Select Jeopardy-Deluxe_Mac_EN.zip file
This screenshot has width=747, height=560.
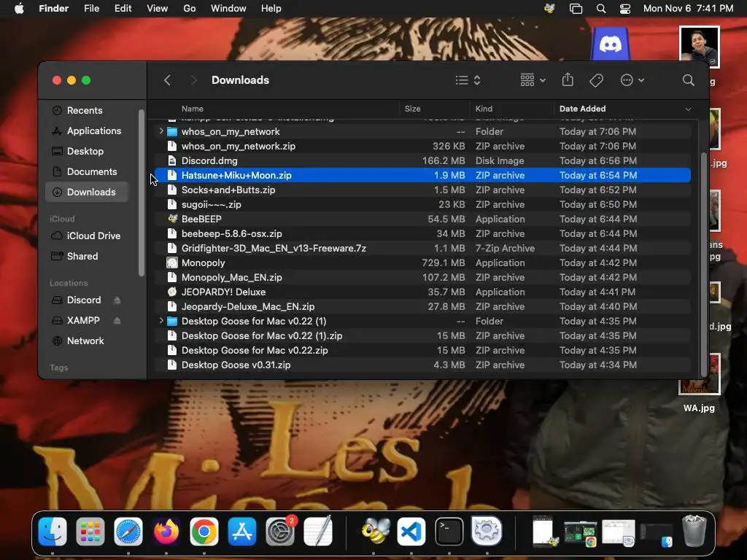(x=422, y=307)
